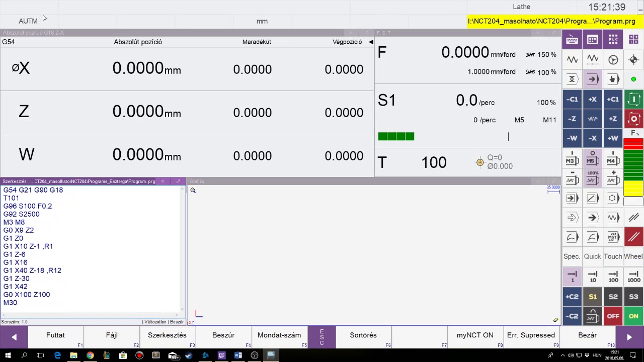Click the MST lock icon
644x362 pixels.
pos(613,237)
